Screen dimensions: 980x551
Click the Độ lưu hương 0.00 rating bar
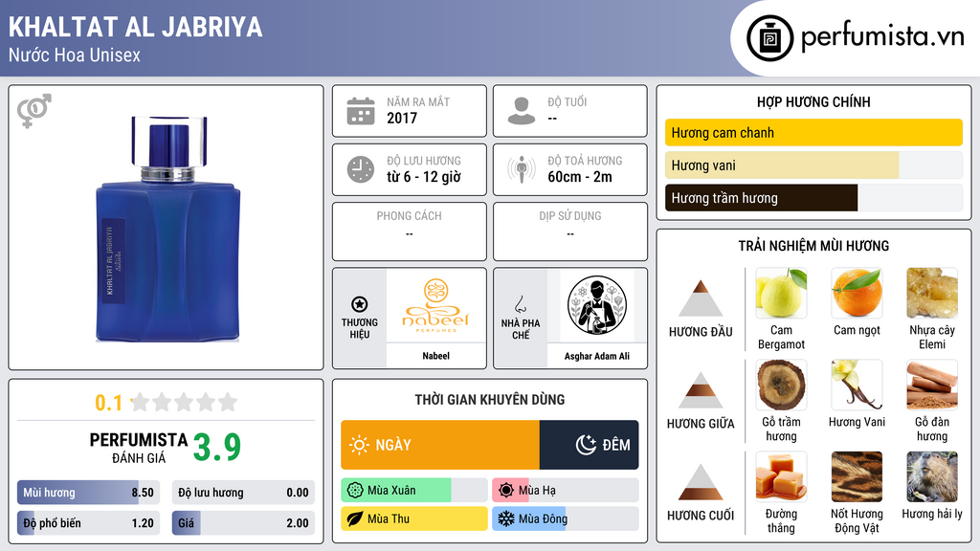coord(243,493)
